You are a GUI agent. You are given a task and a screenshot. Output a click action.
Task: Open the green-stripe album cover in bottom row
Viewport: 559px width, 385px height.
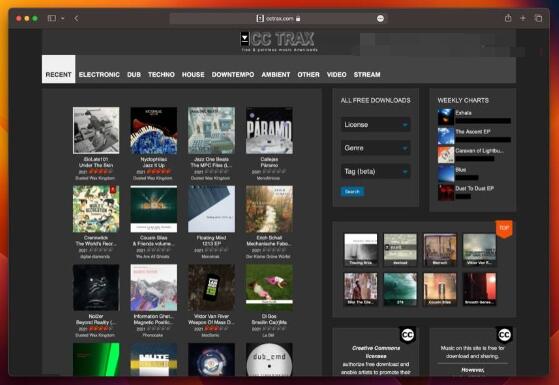[x=96, y=359]
